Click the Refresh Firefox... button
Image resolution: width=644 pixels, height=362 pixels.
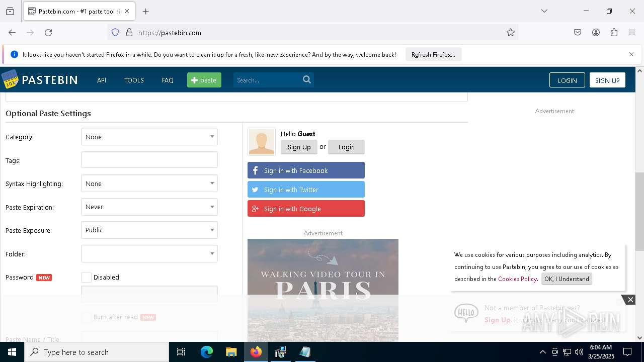pyautogui.click(x=433, y=54)
